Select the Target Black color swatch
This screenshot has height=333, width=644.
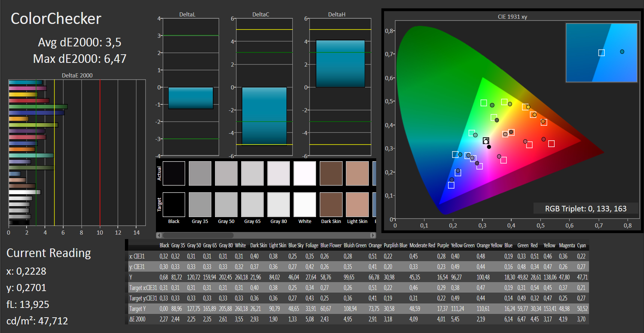tap(174, 205)
